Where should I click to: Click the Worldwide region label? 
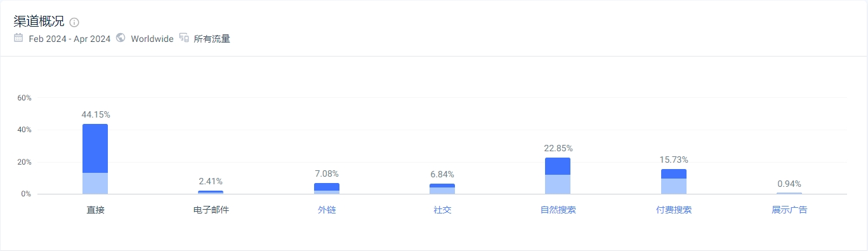(152, 39)
